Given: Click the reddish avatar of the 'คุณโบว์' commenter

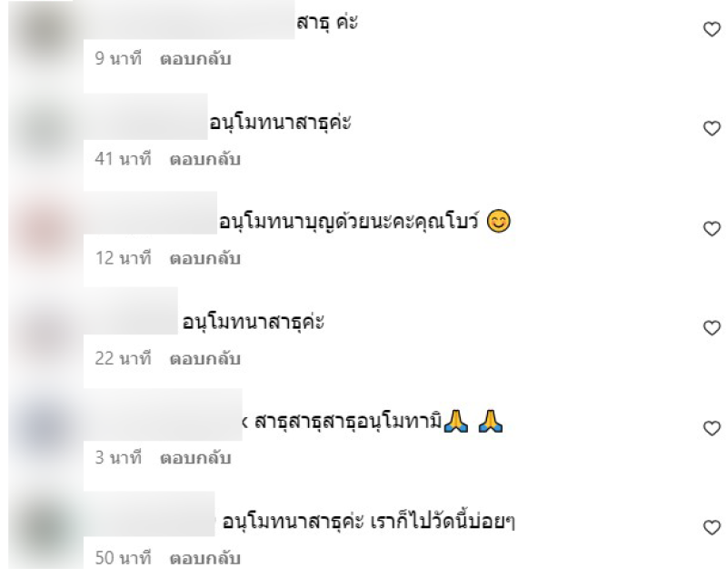Looking at the screenshot, I should (45, 230).
